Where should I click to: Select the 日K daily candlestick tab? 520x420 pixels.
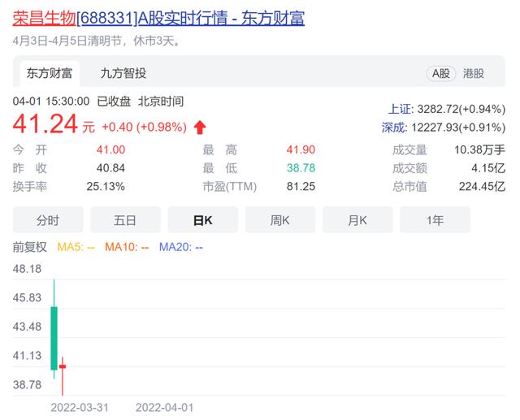tap(202, 220)
